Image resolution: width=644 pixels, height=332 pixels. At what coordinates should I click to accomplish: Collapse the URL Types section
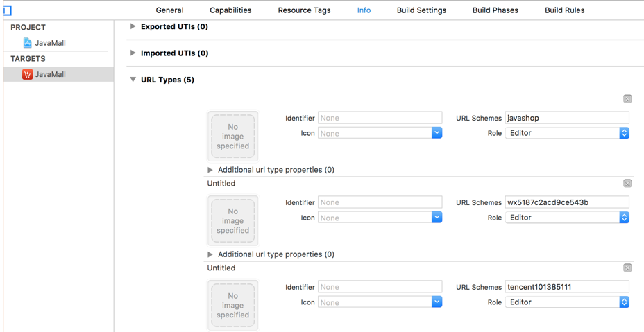coord(133,80)
